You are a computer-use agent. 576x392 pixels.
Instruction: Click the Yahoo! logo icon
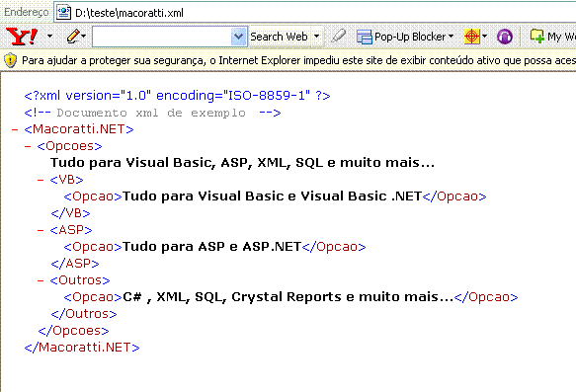22,37
